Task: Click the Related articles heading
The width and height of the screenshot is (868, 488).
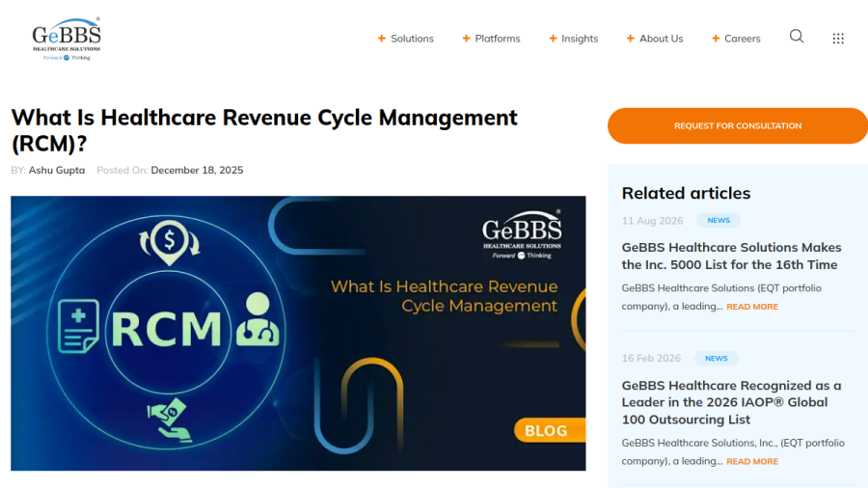Action: click(686, 193)
